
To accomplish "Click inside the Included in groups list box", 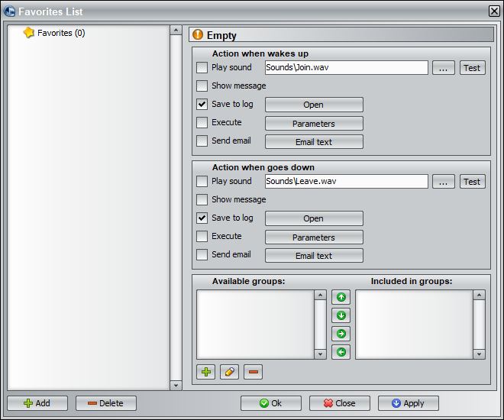I will (x=414, y=325).
